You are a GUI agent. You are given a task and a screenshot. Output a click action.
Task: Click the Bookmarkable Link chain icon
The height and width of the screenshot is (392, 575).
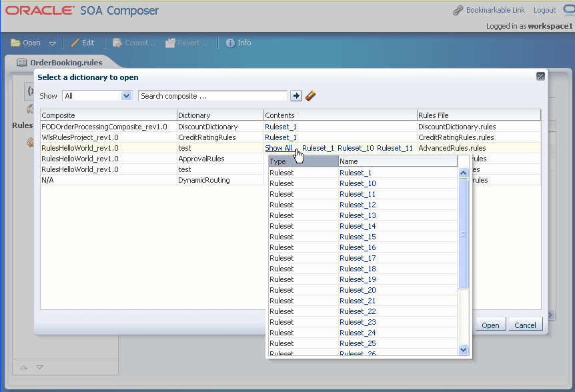point(458,10)
